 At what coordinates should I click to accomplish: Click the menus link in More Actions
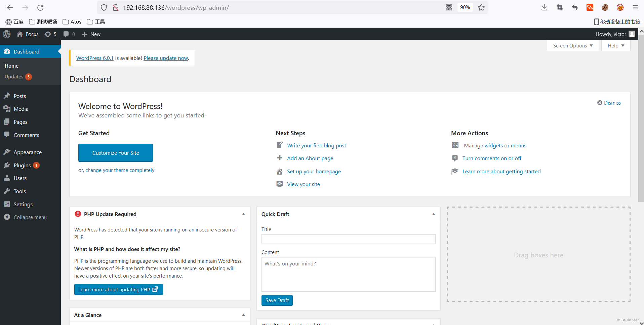pyautogui.click(x=519, y=145)
